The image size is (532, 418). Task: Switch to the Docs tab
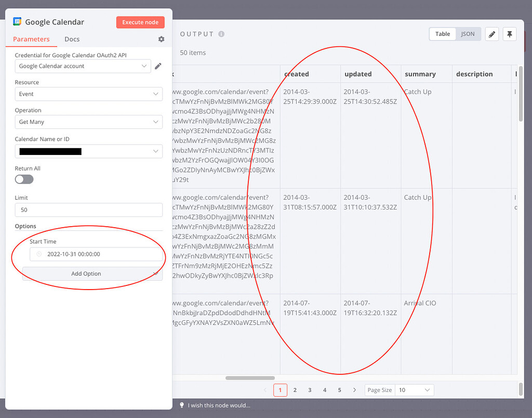pyautogui.click(x=72, y=39)
